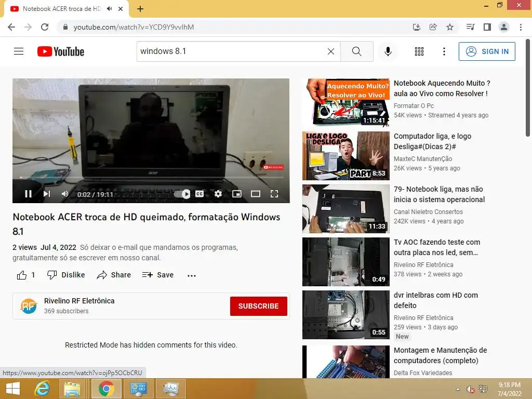This screenshot has width=532, height=399.
Task: Share the video via Share button
Action: tap(114, 275)
